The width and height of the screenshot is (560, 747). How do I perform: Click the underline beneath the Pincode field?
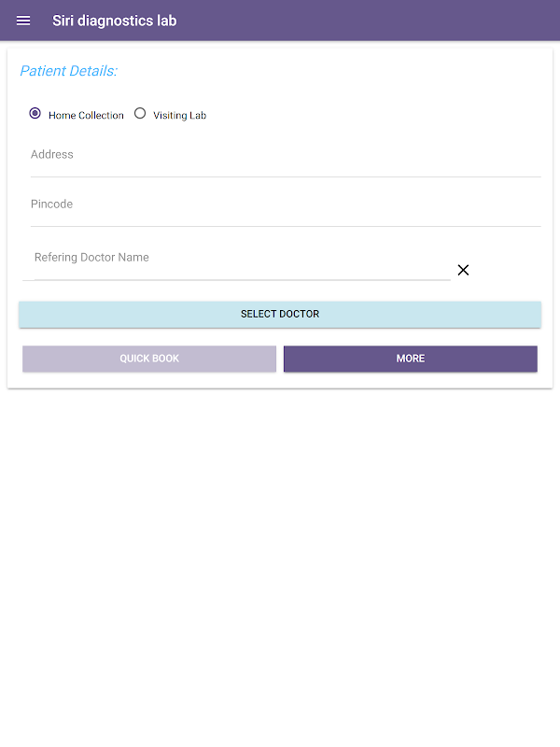click(x=285, y=226)
